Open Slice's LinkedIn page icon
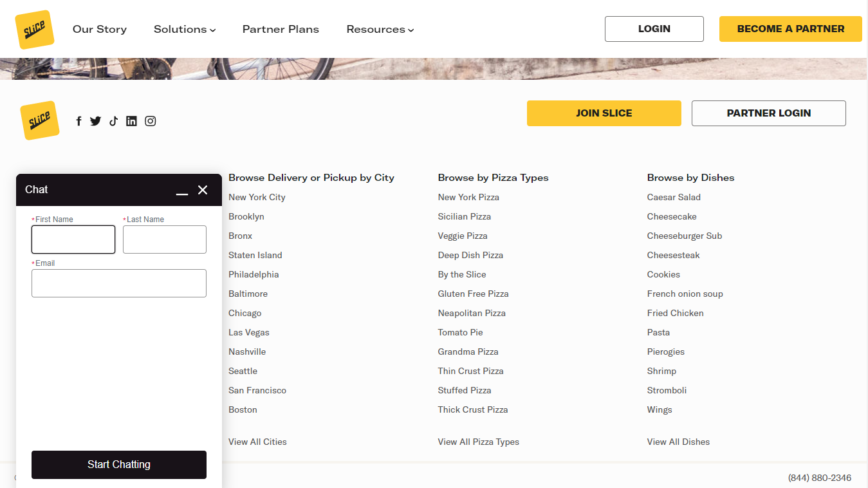Image resolution: width=868 pixels, height=488 pixels. click(131, 120)
